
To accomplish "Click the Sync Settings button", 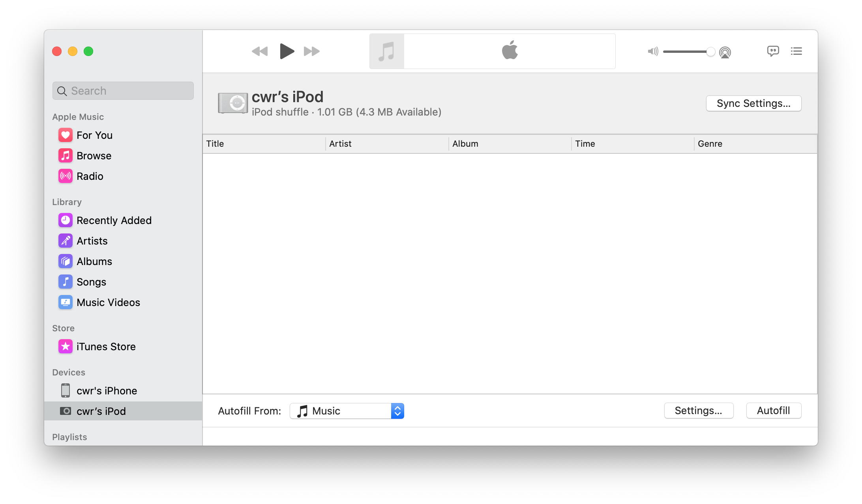I will (753, 103).
